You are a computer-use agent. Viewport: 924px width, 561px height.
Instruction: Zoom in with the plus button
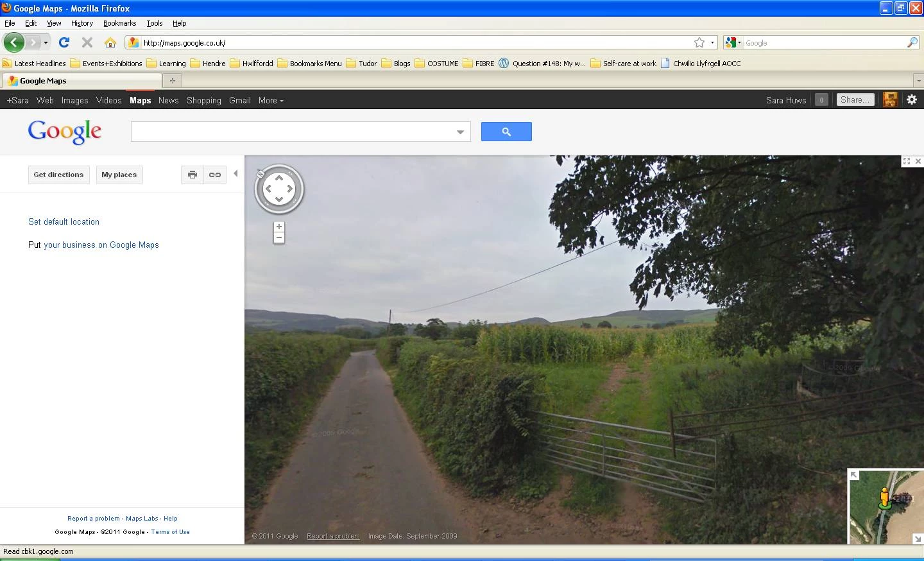pyautogui.click(x=279, y=227)
